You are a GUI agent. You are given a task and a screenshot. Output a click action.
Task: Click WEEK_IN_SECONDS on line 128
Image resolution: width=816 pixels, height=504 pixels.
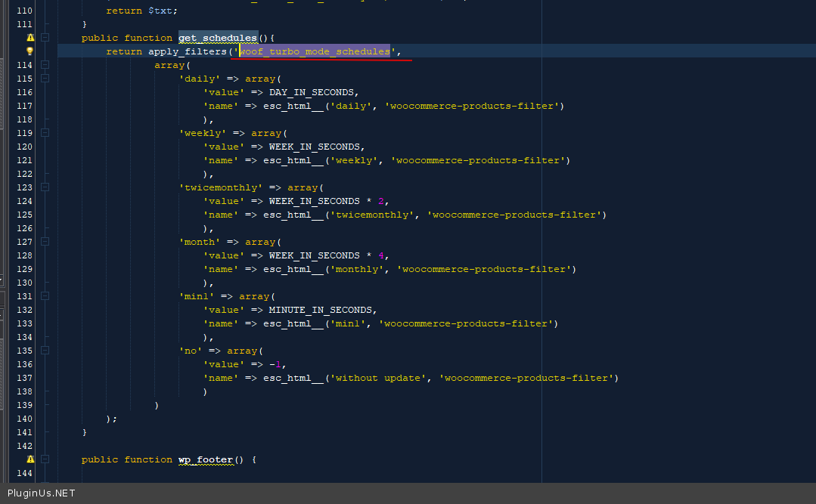pyautogui.click(x=315, y=255)
